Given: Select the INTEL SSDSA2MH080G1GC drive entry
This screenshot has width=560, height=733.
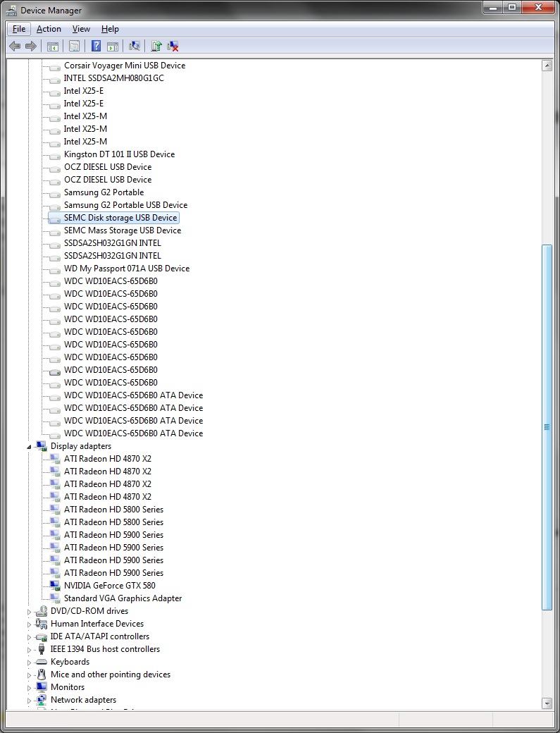Looking at the screenshot, I should point(114,78).
